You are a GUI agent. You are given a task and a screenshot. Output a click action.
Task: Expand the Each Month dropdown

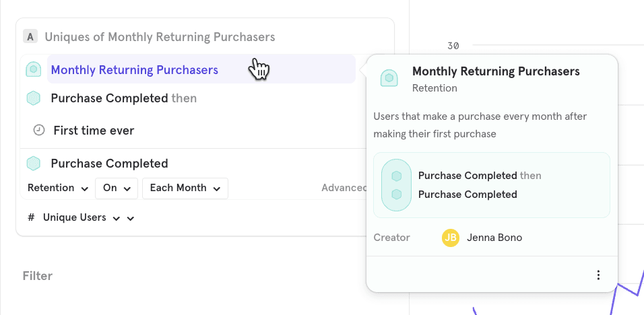(x=185, y=188)
